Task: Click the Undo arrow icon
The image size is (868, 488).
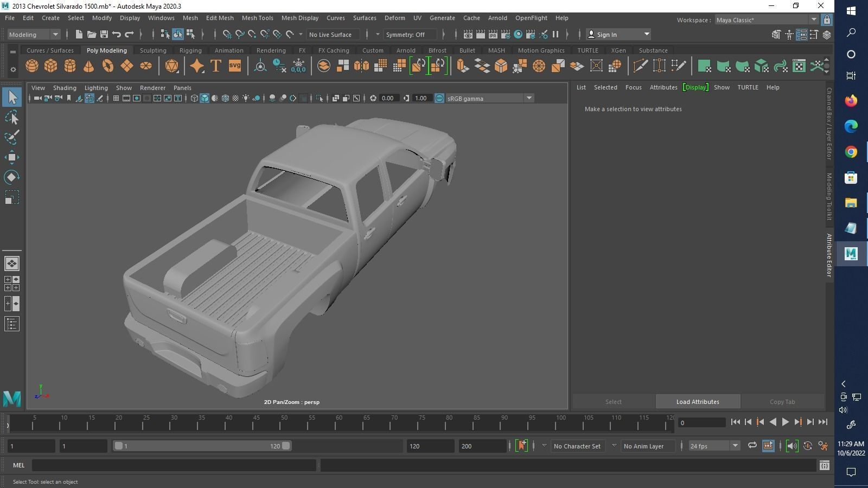Action: (x=117, y=34)
